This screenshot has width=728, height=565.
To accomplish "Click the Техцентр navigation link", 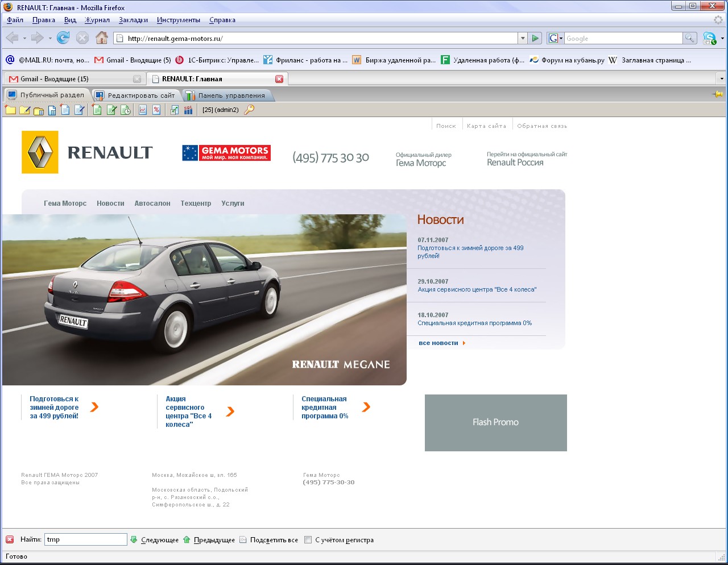I will pos(196,203).
